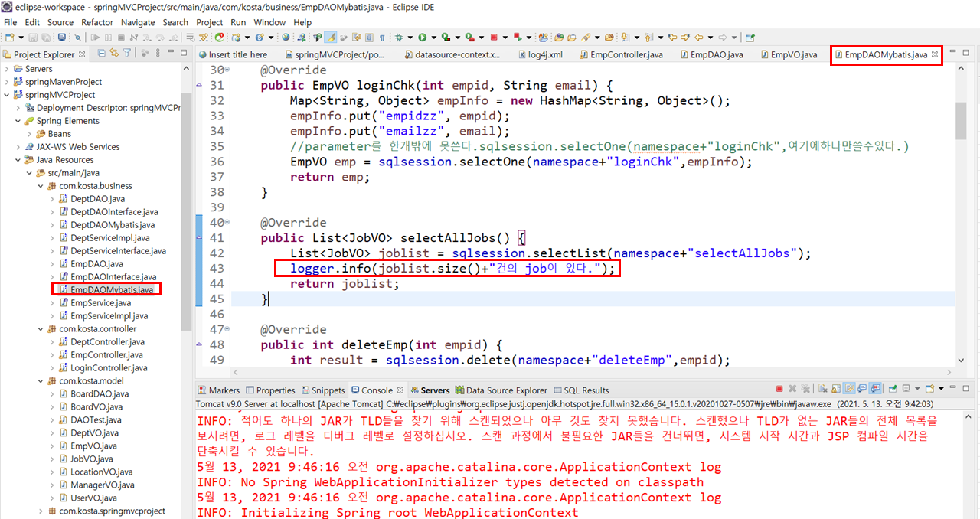This screenshot has height=519, width=980.
Task: Toggle Mark Occurrences highlighter icon
Action: coord(330,37)
